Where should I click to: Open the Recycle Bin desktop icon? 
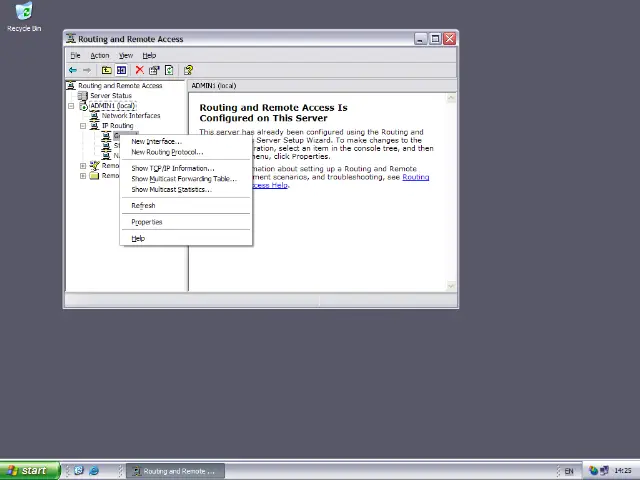24,17
